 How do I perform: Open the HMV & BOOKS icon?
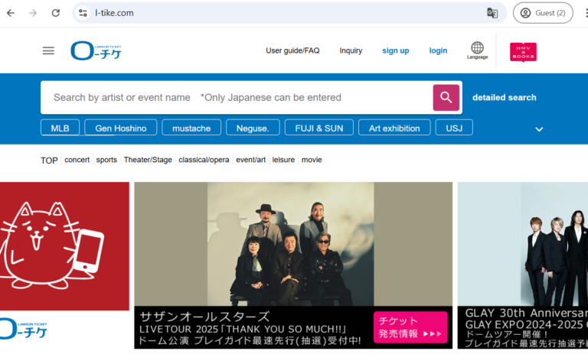click(x=523, y=51)
